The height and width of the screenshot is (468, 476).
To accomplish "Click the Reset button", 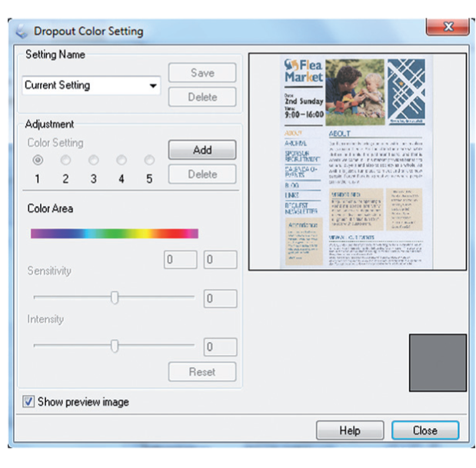I will click(x=202, y=371).
